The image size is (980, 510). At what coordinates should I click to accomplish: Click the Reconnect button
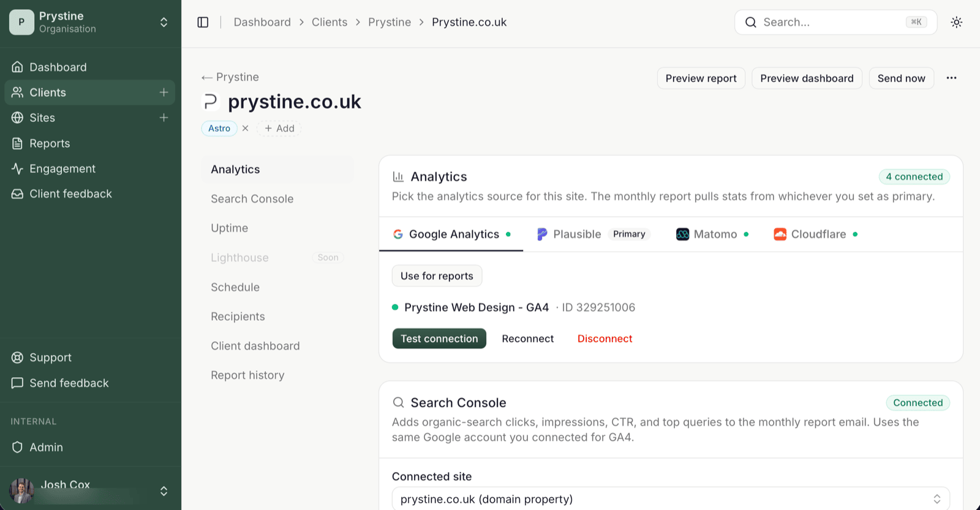pyautogui.click(x=528, y=339)
